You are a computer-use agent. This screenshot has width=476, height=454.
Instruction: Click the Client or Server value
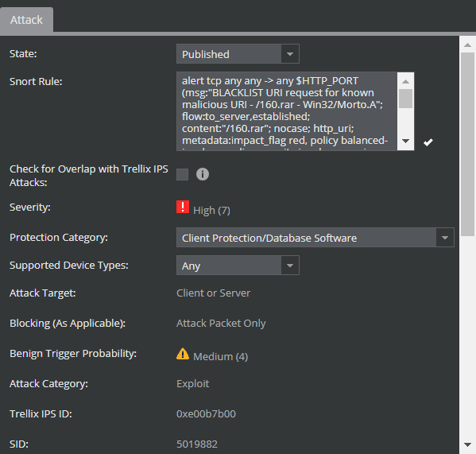(214, 293)
